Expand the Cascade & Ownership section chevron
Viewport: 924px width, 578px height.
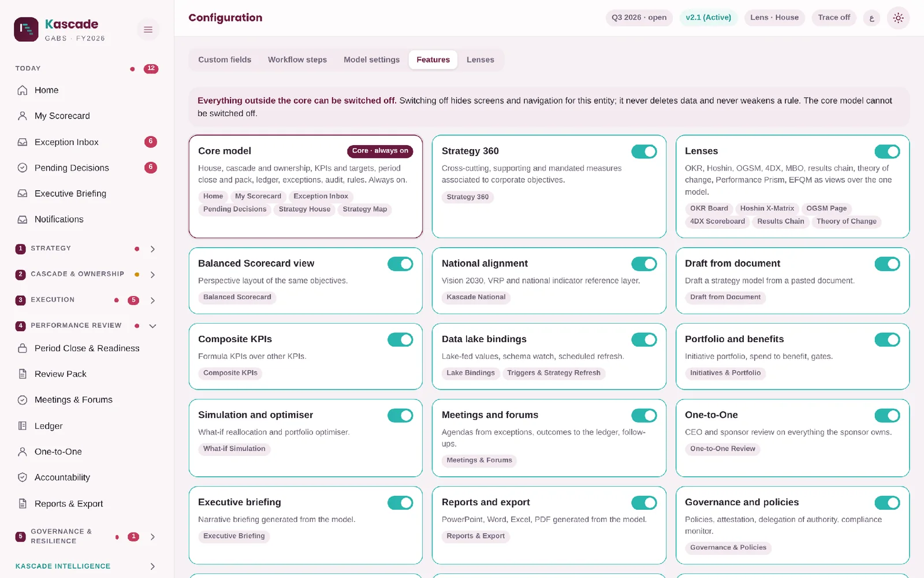(152, 275)
